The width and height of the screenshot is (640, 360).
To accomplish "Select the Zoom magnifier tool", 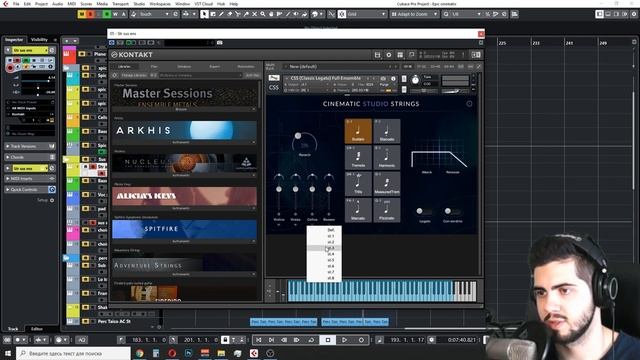I will (263, 14).
